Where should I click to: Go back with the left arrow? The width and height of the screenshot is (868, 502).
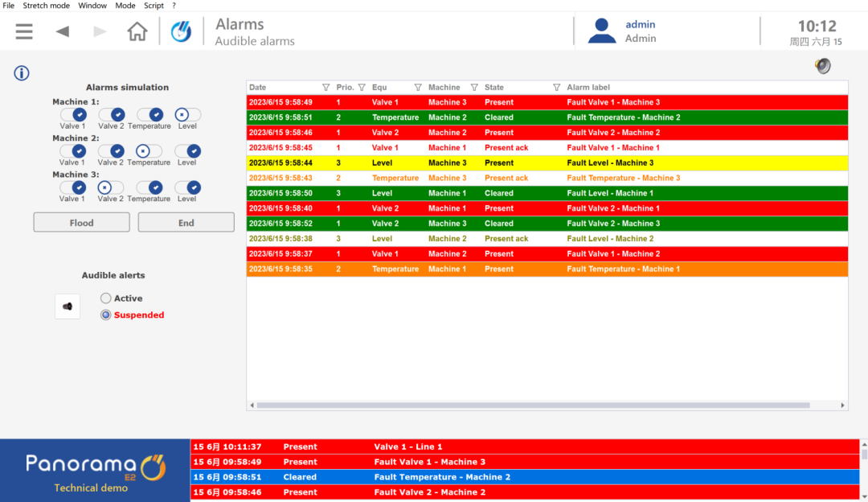[62, 31]
